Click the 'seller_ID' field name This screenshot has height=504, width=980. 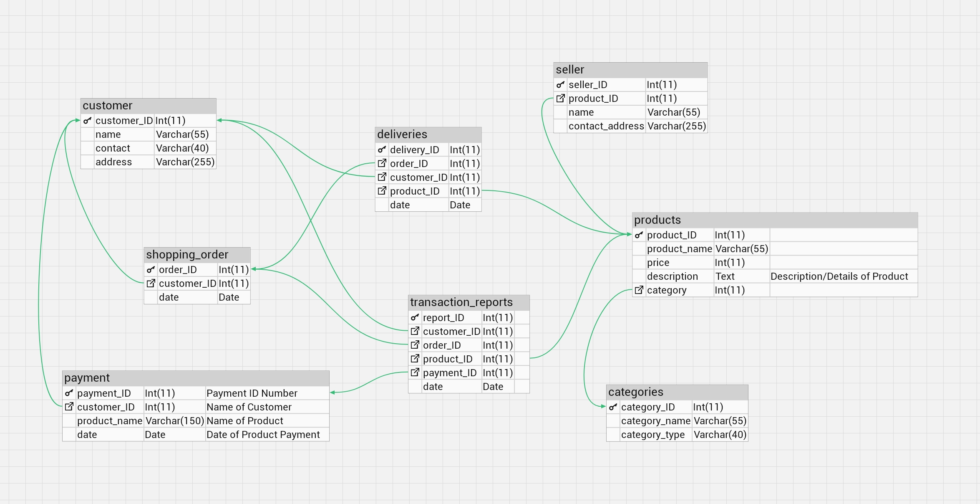click(x=588, y=85)
